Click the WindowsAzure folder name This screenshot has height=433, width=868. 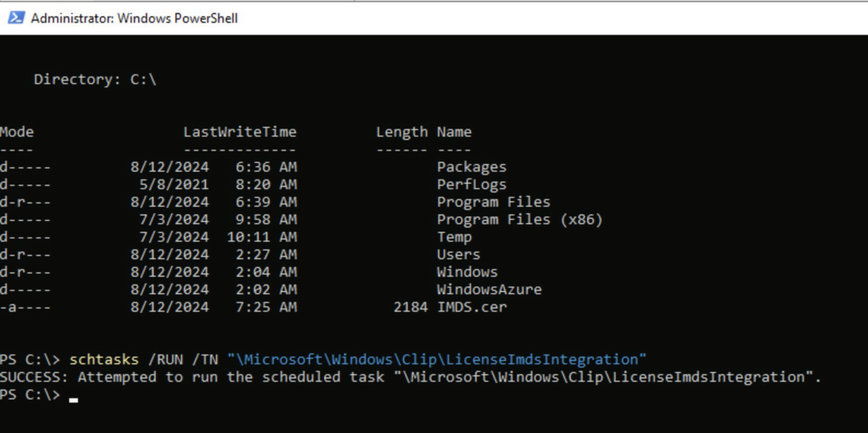pos(489,289)
